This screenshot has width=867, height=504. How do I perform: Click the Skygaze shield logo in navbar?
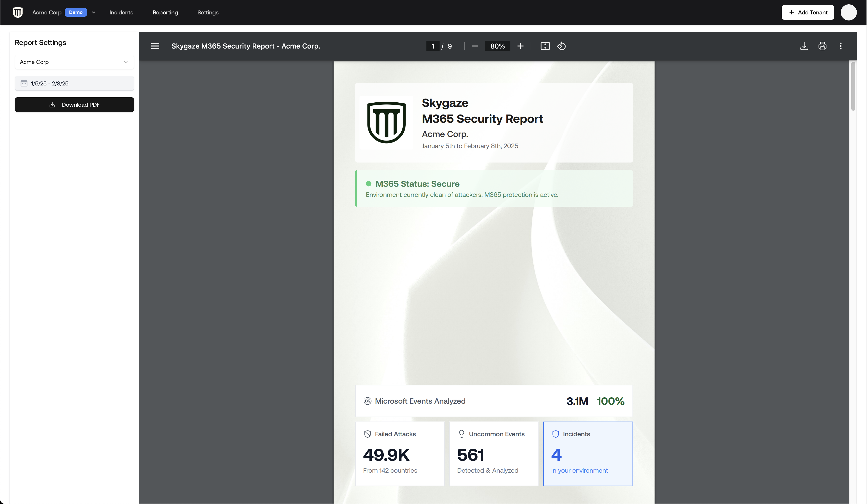[17, 12]
